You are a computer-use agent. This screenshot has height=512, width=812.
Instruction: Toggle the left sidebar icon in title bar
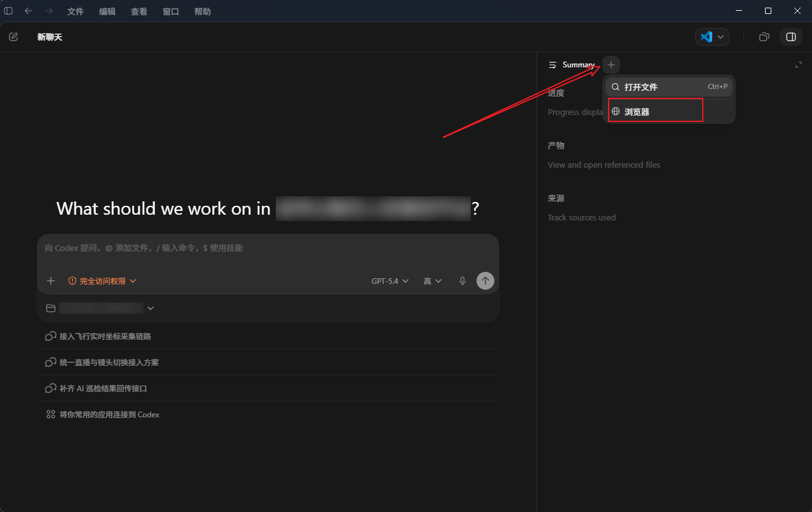point(8,11)
